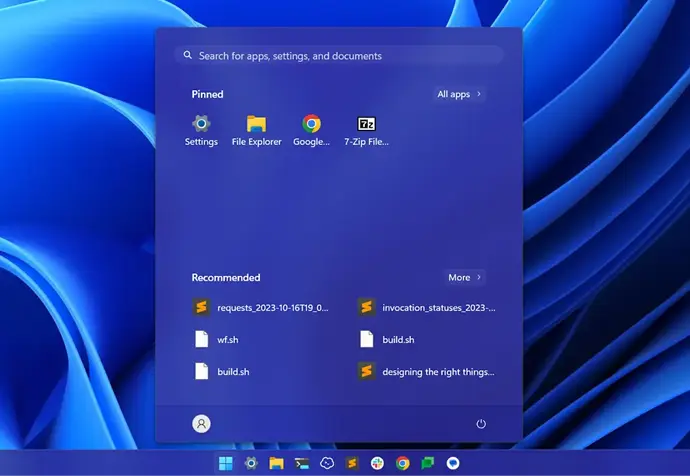Open pinned File Explorer in Start menu
Screen dimensions: 690x476
point(256,126)
